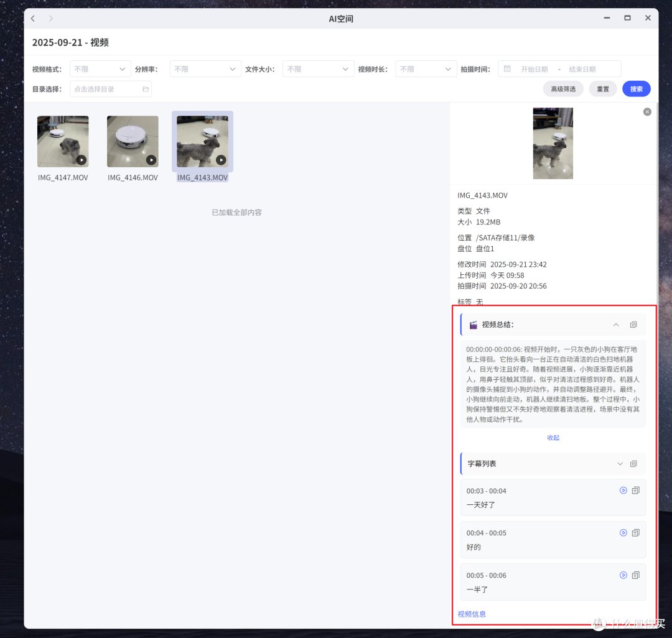The width and height of the screenshot is (672, 638).
Task: Click the calendar icon in 拍摄时间
Action: [x=507, y=69]
